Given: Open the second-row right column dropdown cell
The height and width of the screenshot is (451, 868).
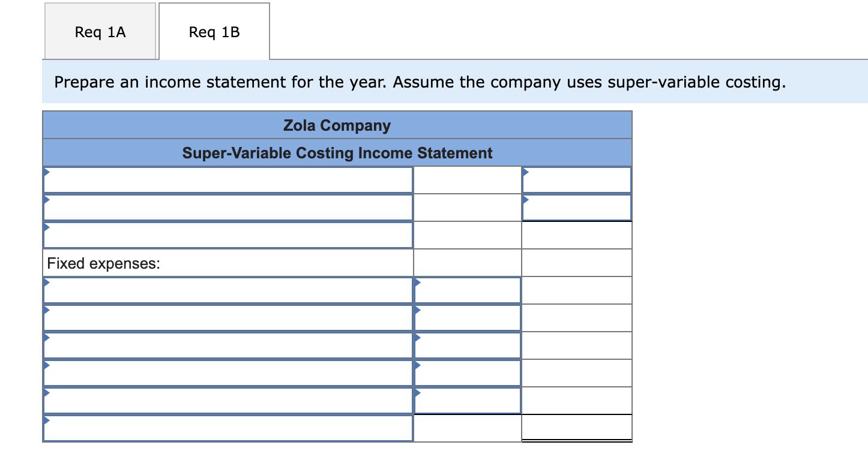Looking at the screenshot, I should coord(526,200).
